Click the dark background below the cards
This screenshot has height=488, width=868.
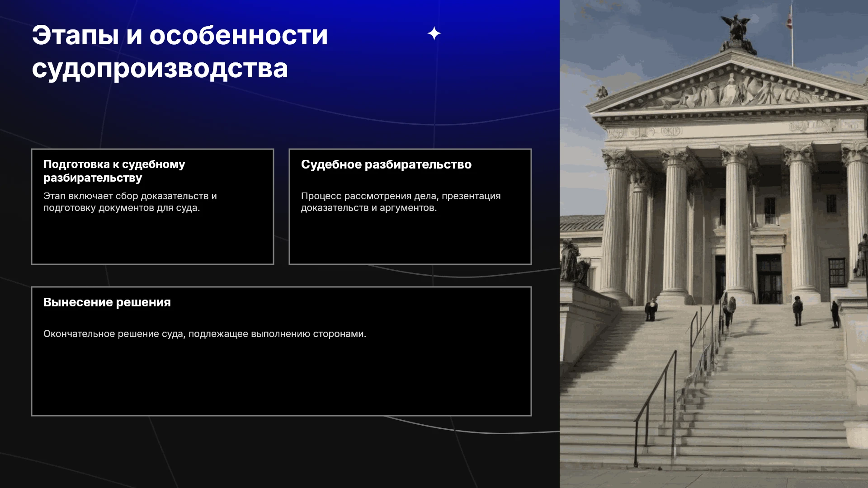[x=280, y=452]
